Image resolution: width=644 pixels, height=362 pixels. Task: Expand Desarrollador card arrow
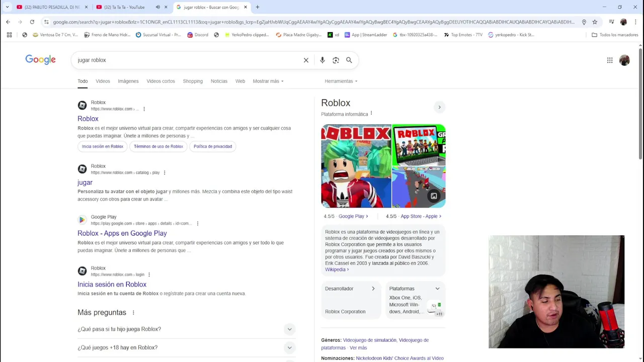(373, 289)
